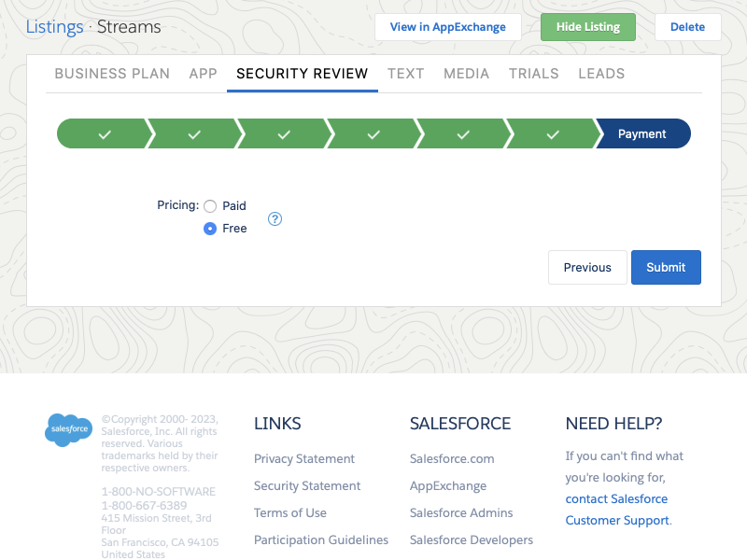Open the AppExchange footer link

pos(448,485)
